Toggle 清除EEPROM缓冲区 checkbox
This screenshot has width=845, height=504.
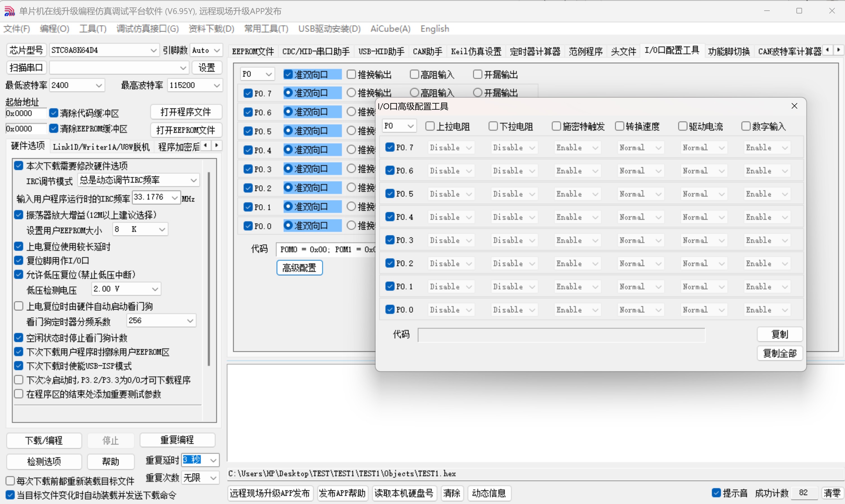(x=54, y=128)
